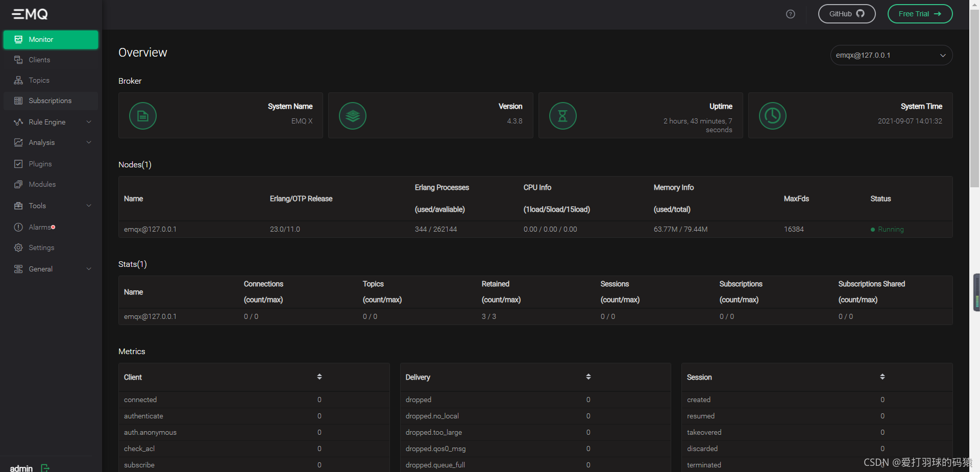
Task: Sort the Session metrics table
Action: click(x=883, y=377)
